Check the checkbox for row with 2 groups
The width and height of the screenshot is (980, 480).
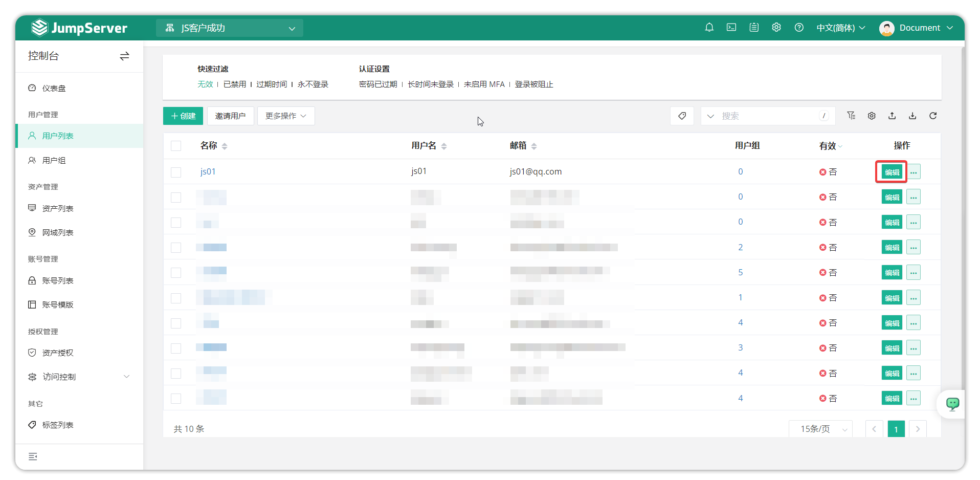(176, 248)
